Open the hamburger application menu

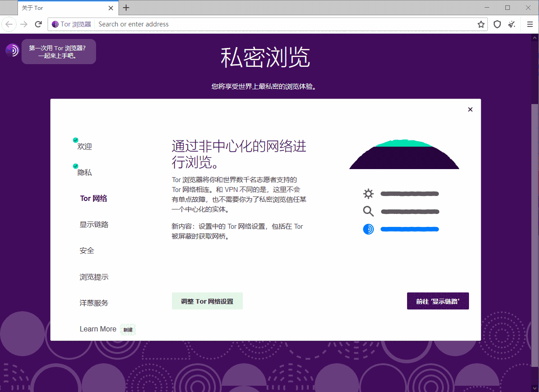pos(529,24)
